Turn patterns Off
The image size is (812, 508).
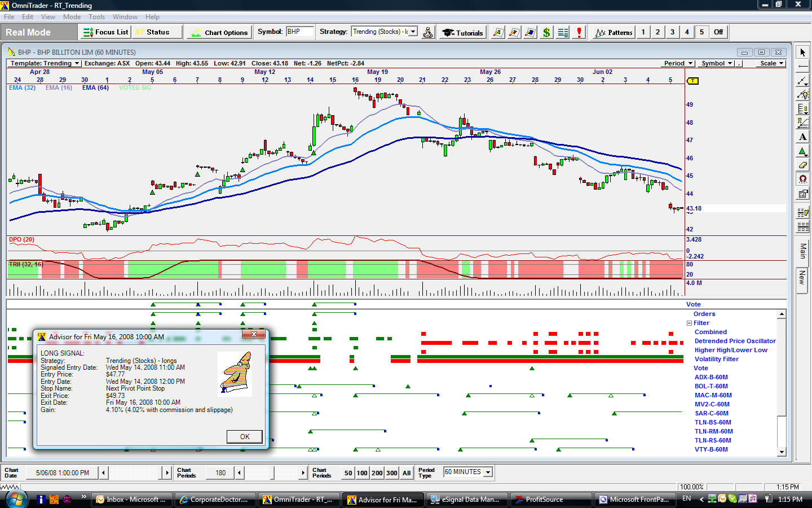click(x=718, y=32)
